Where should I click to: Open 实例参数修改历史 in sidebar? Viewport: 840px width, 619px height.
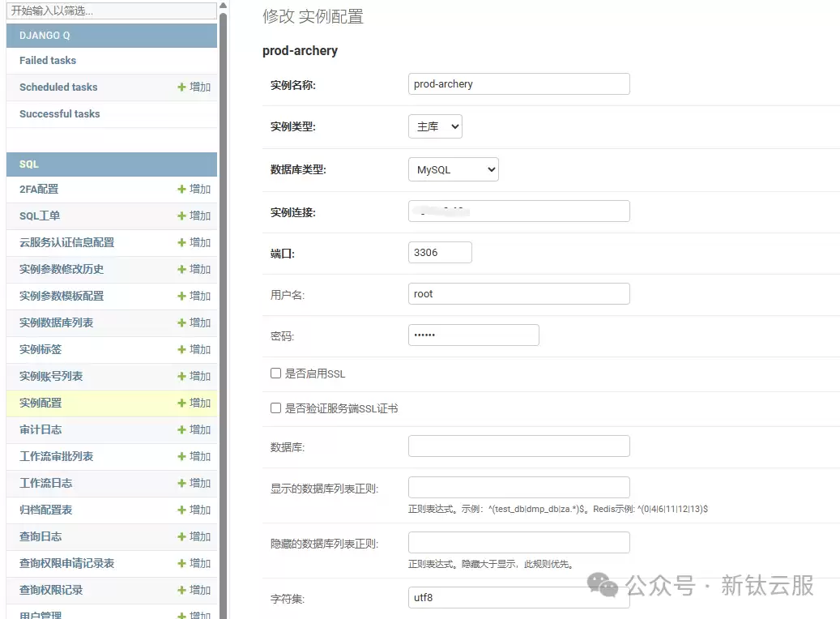62,269
